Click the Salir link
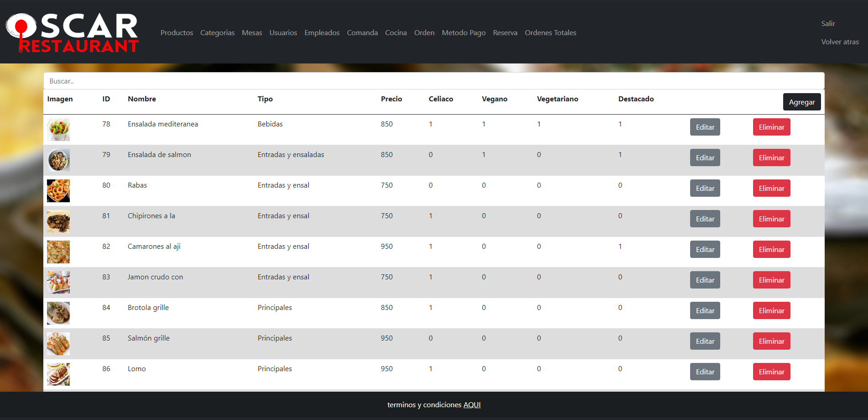This screenshot has height=420, width=868. [828, 24]
